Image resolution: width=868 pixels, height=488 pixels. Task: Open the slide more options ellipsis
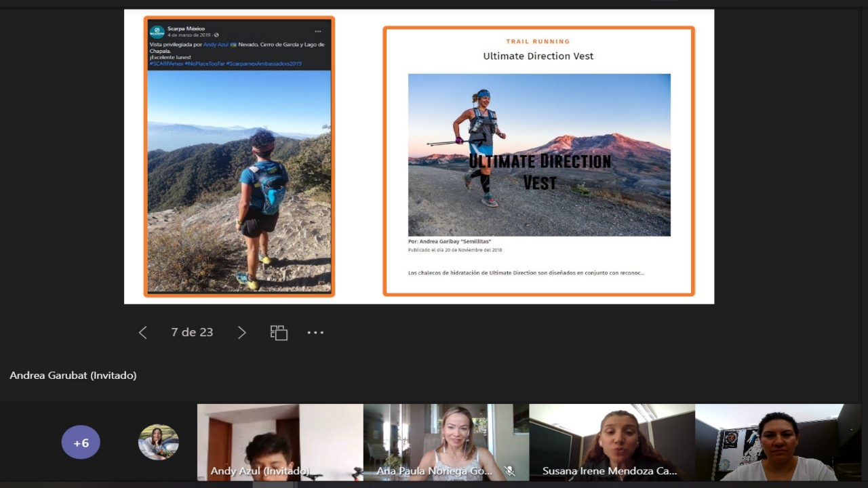point(315,332)
